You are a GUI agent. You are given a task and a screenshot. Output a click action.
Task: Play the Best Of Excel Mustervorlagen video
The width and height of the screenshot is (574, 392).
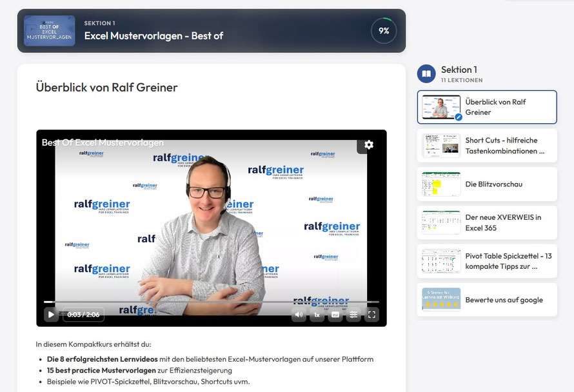pyautogui.click(x=51, y=315)
